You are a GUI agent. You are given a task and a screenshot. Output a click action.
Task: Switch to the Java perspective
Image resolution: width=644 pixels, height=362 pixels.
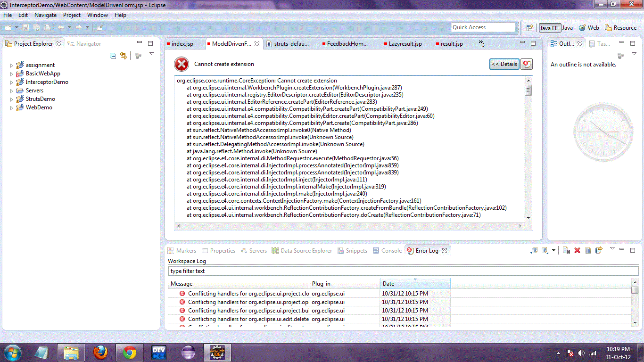coord(567,28)
